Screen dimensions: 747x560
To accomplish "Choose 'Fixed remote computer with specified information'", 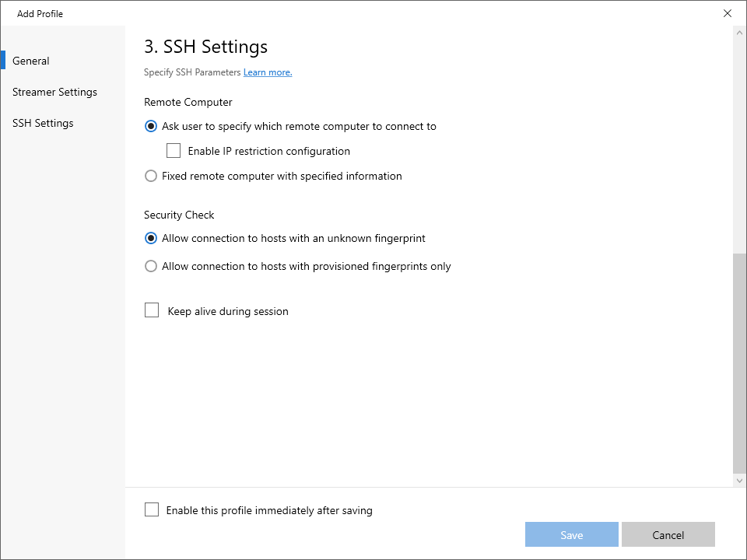I will tap(151, 176).
